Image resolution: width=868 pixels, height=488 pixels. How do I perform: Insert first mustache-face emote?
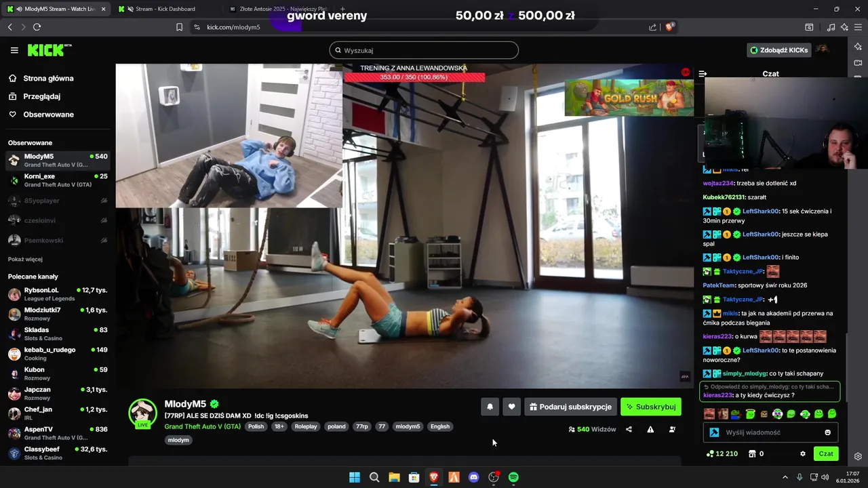click(x=709, y=414)
